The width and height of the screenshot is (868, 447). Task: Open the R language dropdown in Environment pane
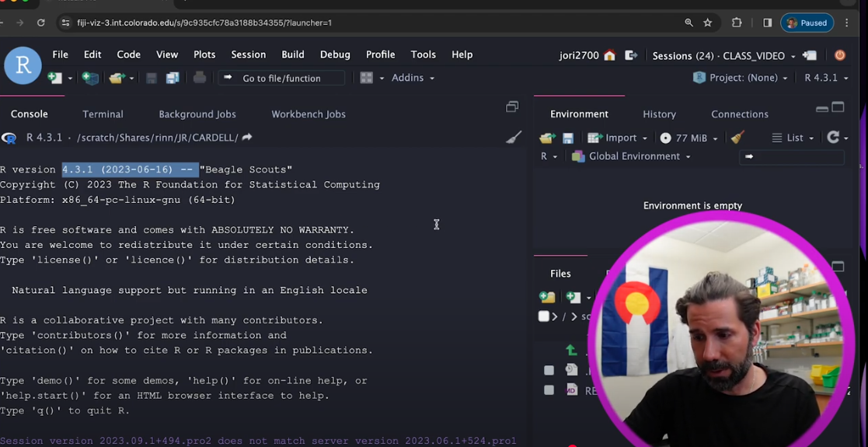click(x=548, y=156)
